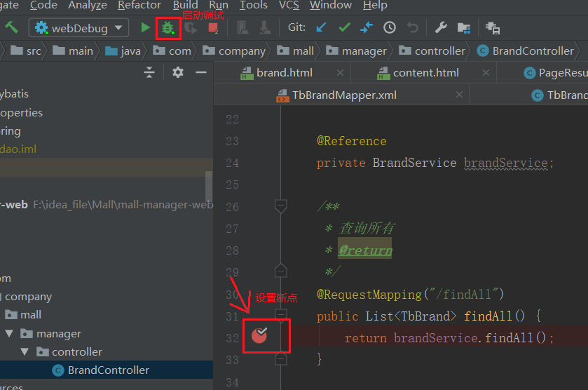The width and height of the screenshot is (588, 390).
Task: Show Git history with the clock icon
Action: coord(389,27)
